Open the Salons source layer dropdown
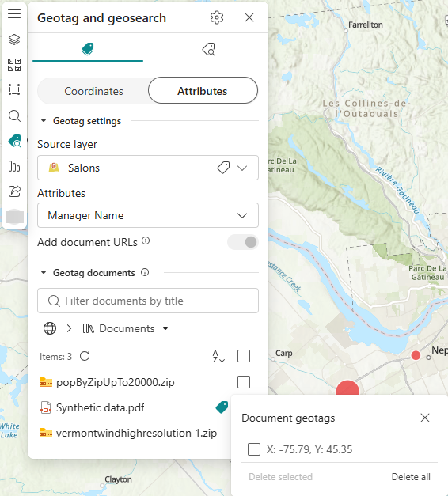 pos(148,168)
